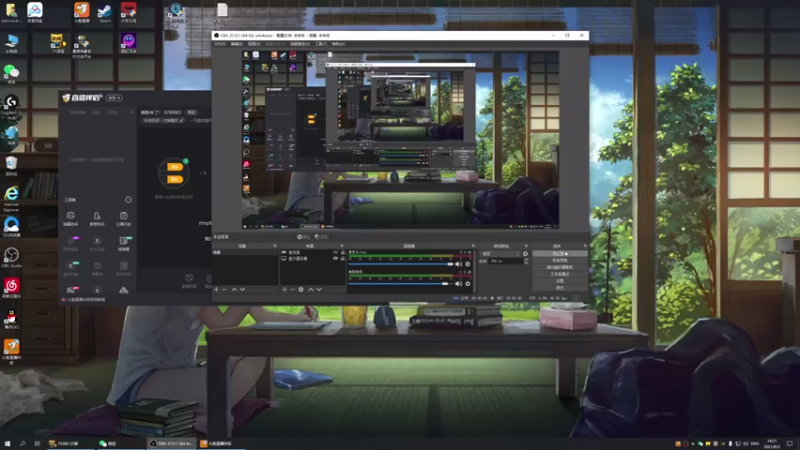Move the source up in the Sources panel

[x=311, y=289]
